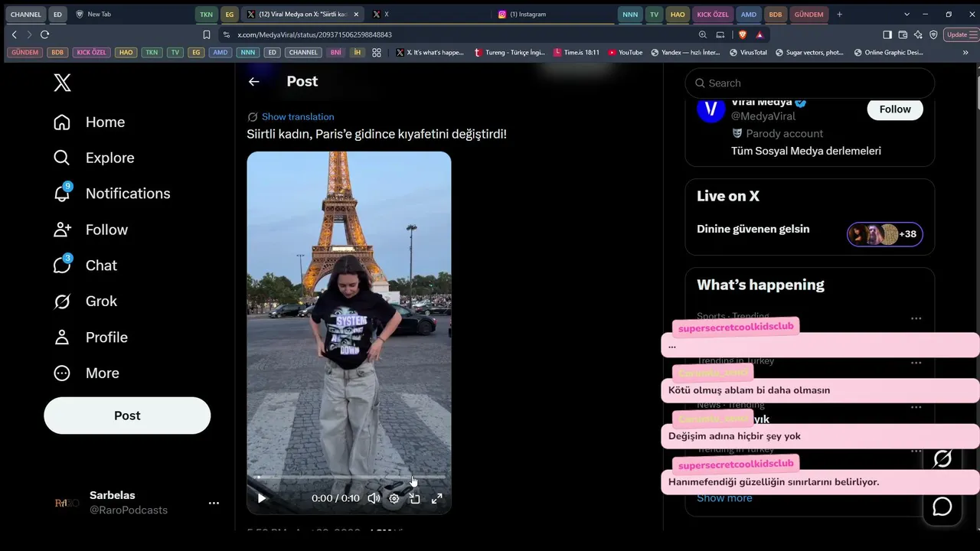Open the floating chat bubble button
The height and width of the screenshot is (551, 980).
click(x=942, y=507)
